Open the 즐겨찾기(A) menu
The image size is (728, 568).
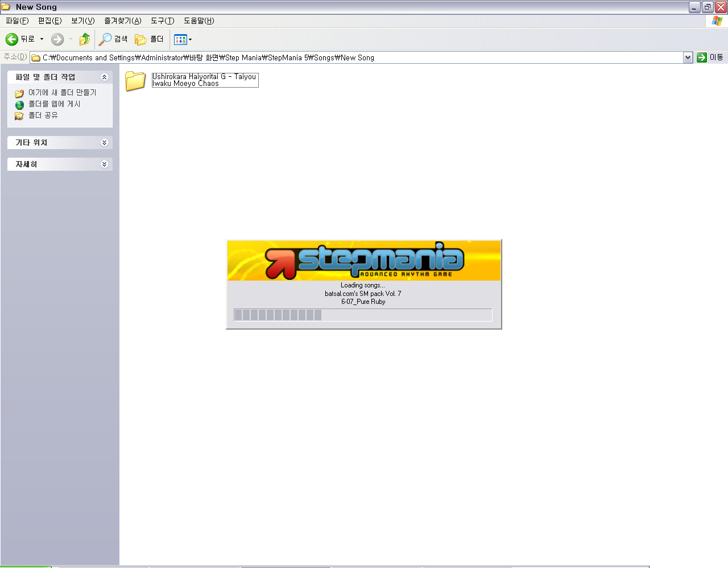[123, 21]
